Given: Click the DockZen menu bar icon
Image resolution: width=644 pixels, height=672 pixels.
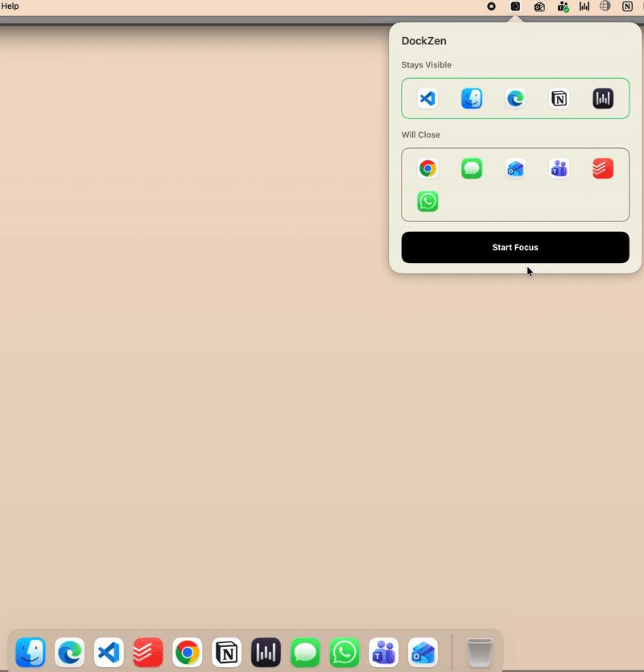Looking at the screenshot, I should coord(515,6).
